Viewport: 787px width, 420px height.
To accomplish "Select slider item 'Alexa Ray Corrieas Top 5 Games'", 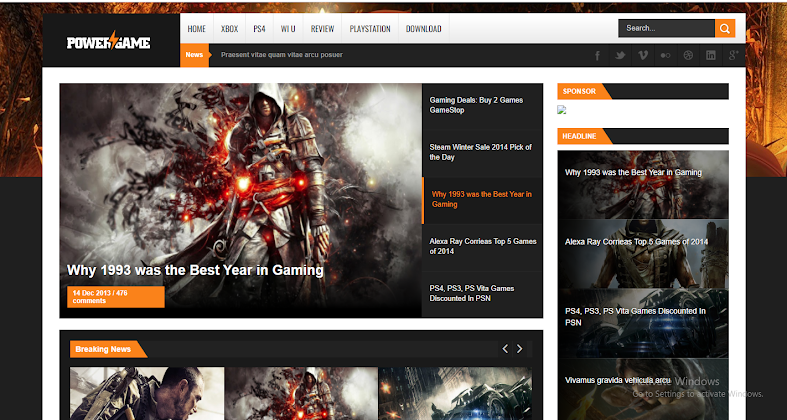I will pos(482,246).
